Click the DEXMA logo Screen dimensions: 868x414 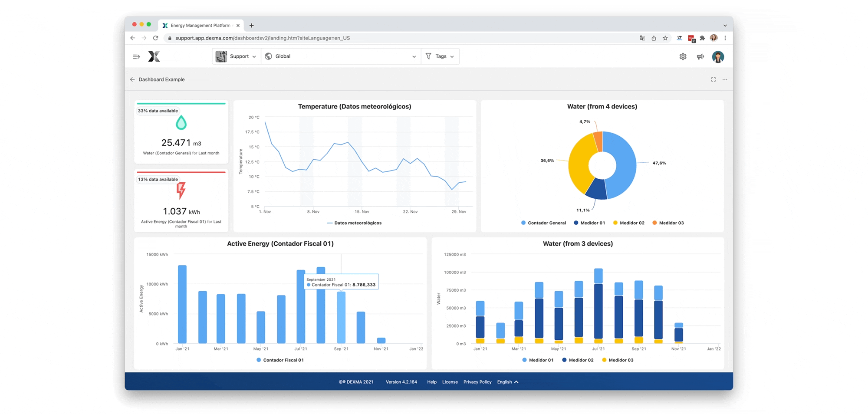[154, 56]
